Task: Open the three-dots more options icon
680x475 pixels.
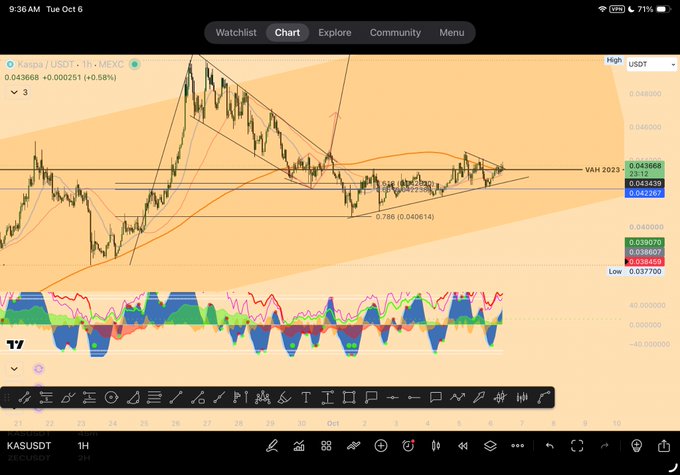Action: pos(517,446)
